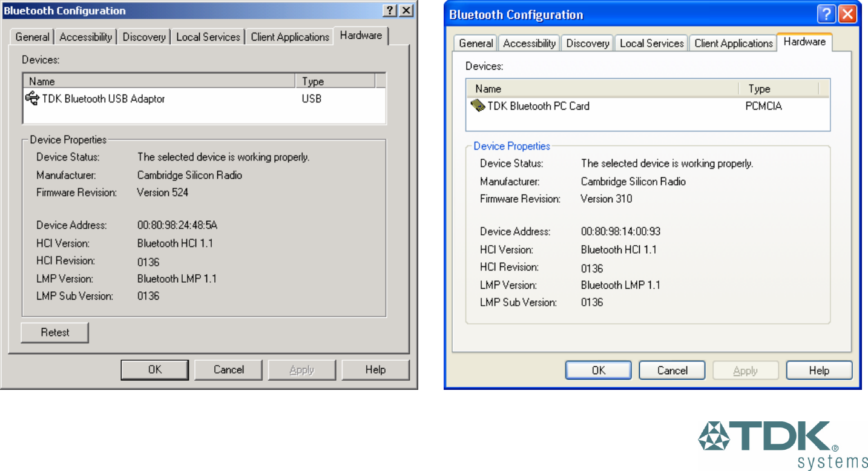The width and height of the screenshot is (868, 471).
Task: Click the PC Card icon beside TDK Bluetooth PC Card
Action: click(478, 106)
